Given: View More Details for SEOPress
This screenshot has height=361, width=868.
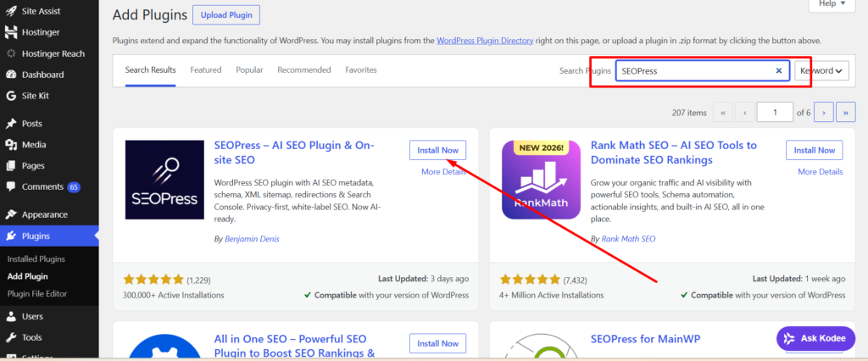Looking at the screenshot, I should click(444, 172).
